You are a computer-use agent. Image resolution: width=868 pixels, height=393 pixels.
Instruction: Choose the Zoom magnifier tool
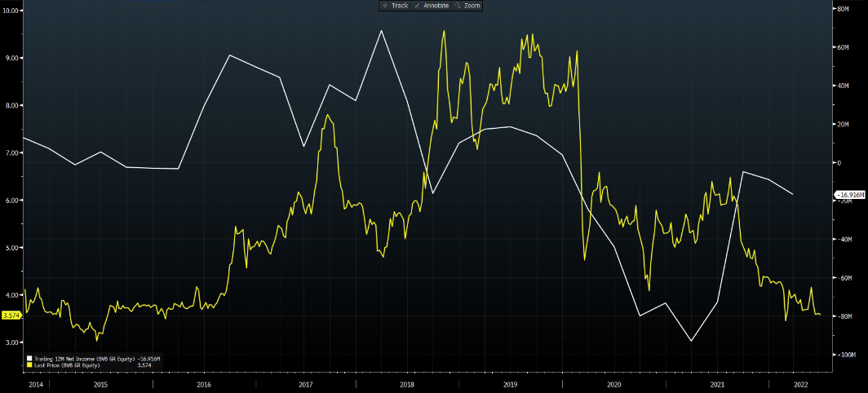coord(467,6)
